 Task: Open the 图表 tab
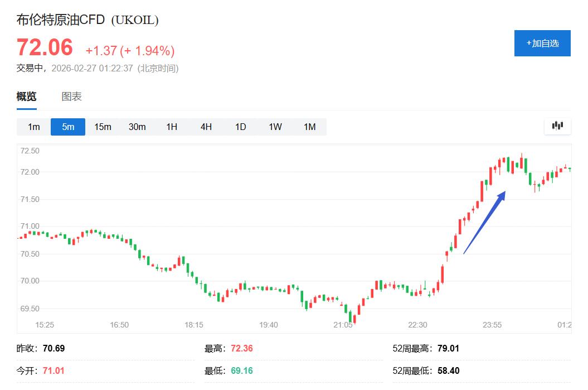71,97
